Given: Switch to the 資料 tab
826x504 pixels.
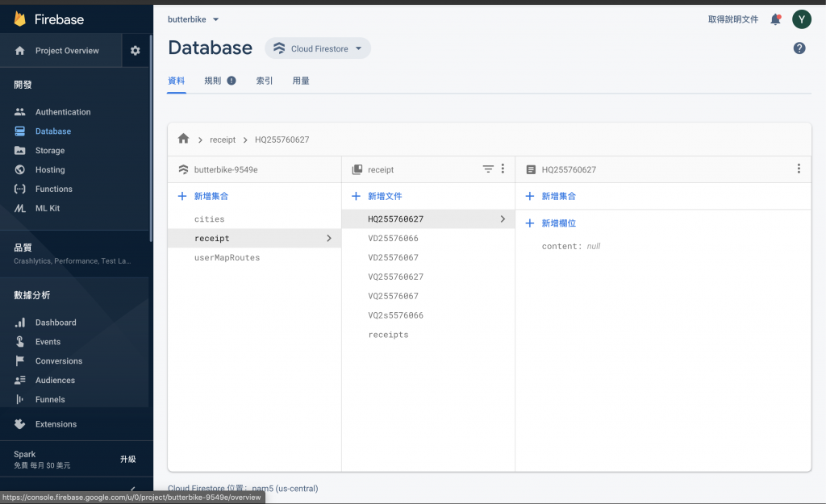Looking at the screenshot, I should point(176,81).
